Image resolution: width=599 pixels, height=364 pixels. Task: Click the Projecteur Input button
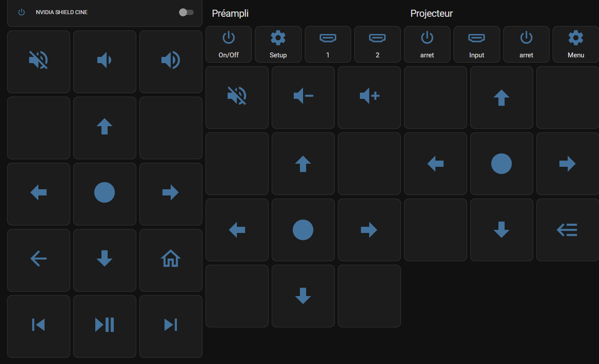coord(476,44)
